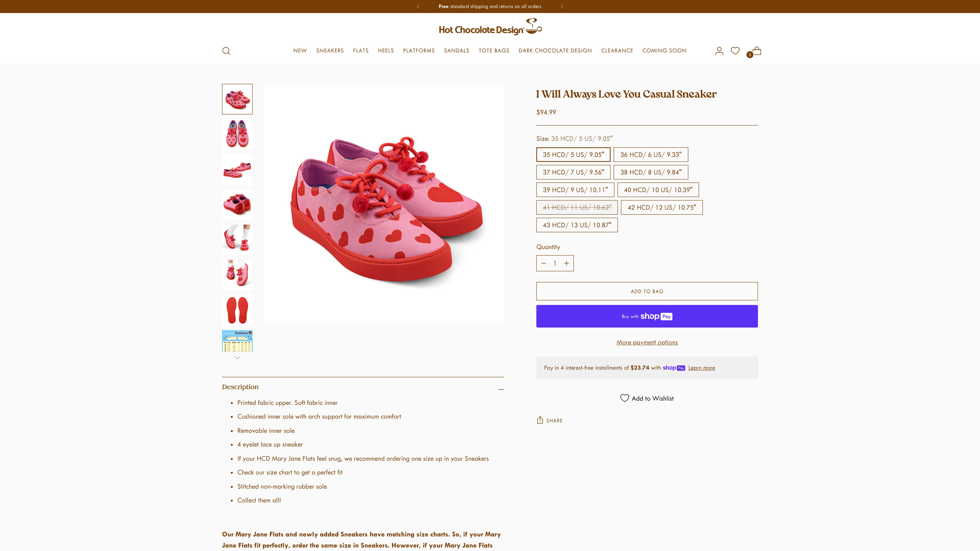Open the SNEAKERS menu item
980x551 pixels.
(330, 51)
